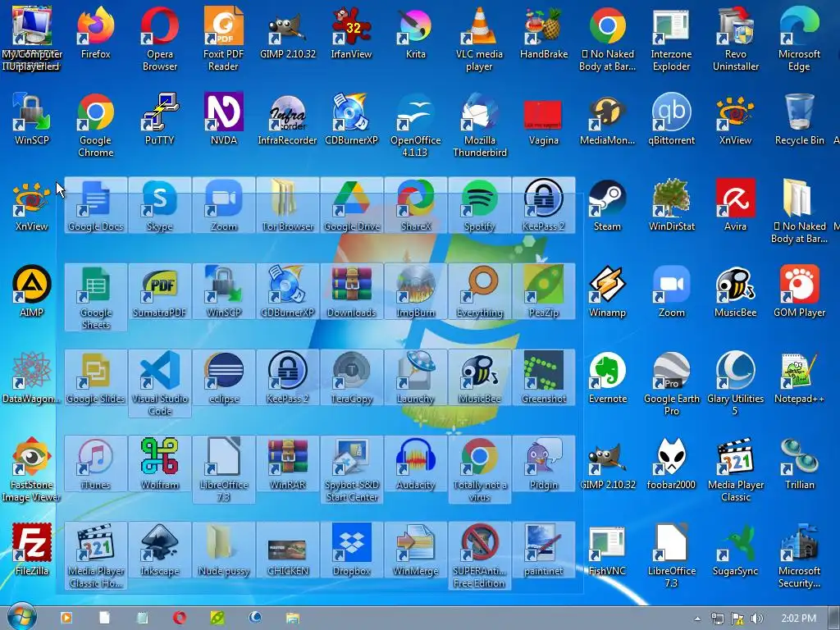Select the Wolfram shortcut
Screen dimensions: 840x630
[x=160, y=464]
